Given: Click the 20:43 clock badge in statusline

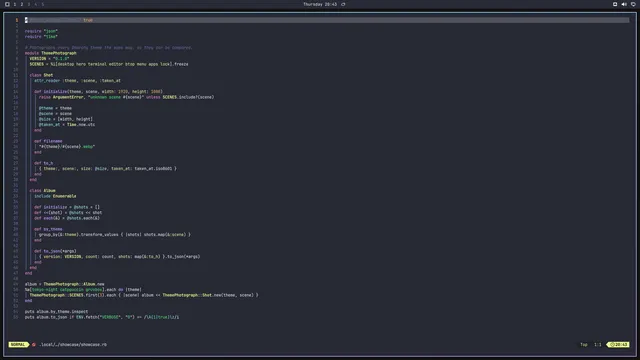Looking at the screenshot, I should click(619, 344).
